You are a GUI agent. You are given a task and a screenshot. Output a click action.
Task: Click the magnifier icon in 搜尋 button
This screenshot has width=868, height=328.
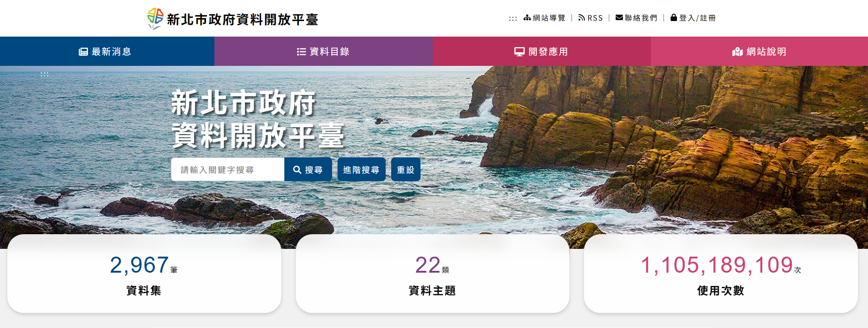(297, 170)
